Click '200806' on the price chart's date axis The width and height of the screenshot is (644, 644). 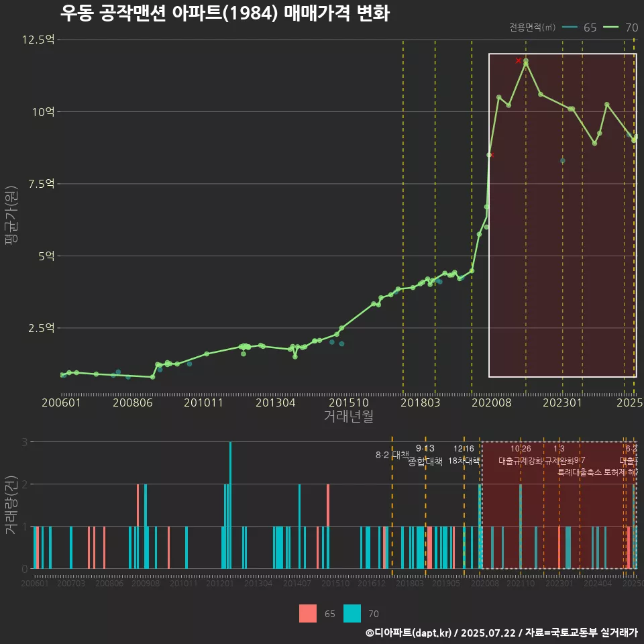point(133,402)
